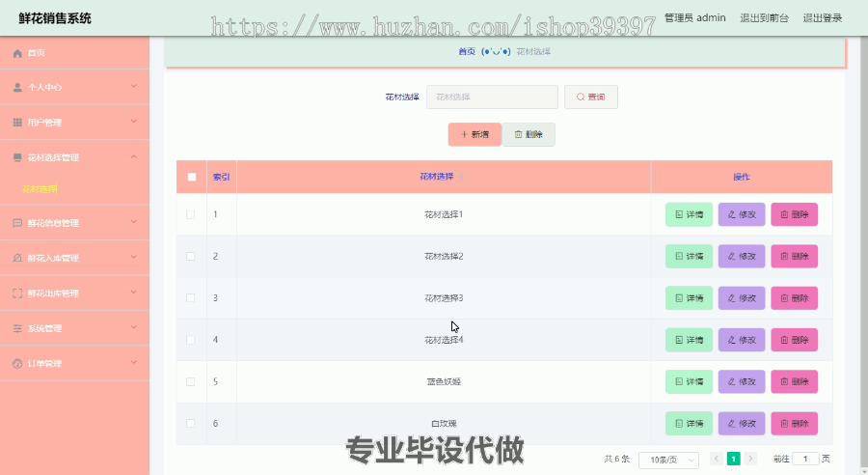Viewport: 868px width, 475px height.
Task: View 详情 for 白玫瑰
Action: click(689, 424)
